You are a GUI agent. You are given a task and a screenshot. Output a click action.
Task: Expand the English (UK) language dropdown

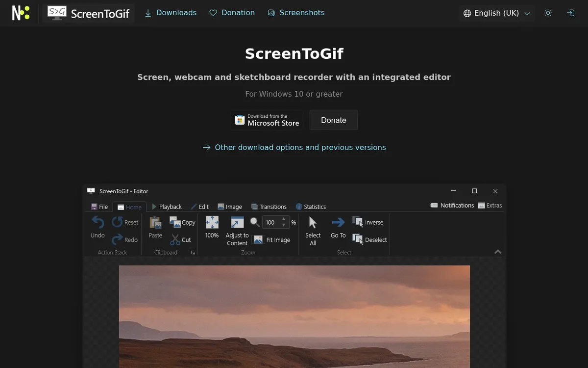pos(497,13)
